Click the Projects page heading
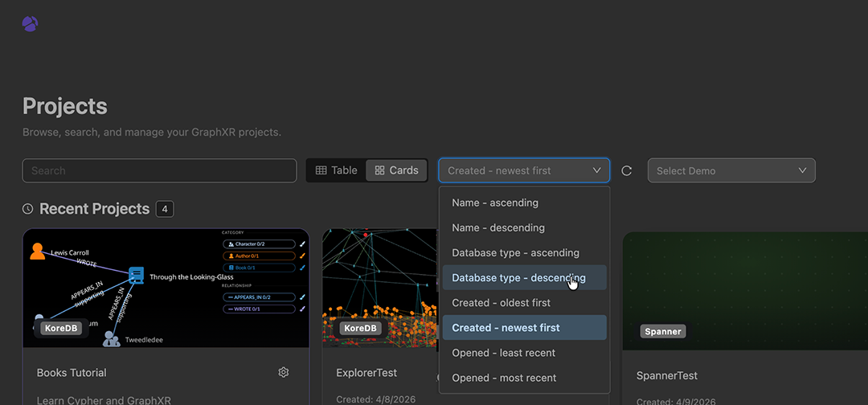 (65, 106)
